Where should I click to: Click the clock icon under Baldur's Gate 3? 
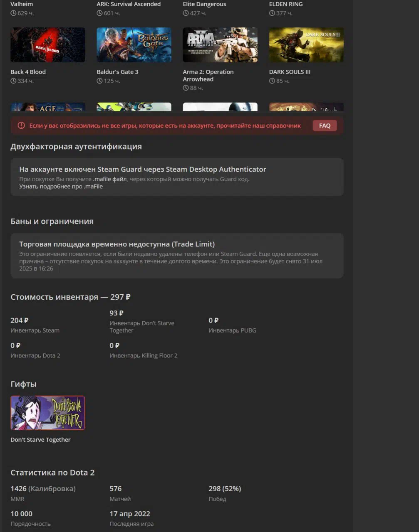99,81
